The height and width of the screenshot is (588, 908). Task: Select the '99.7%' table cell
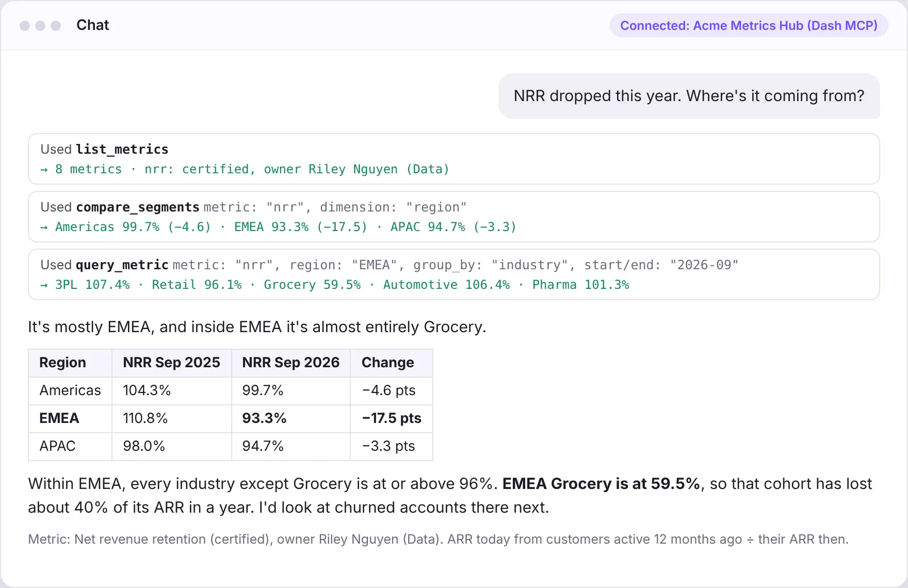click(x=291, y=390)
